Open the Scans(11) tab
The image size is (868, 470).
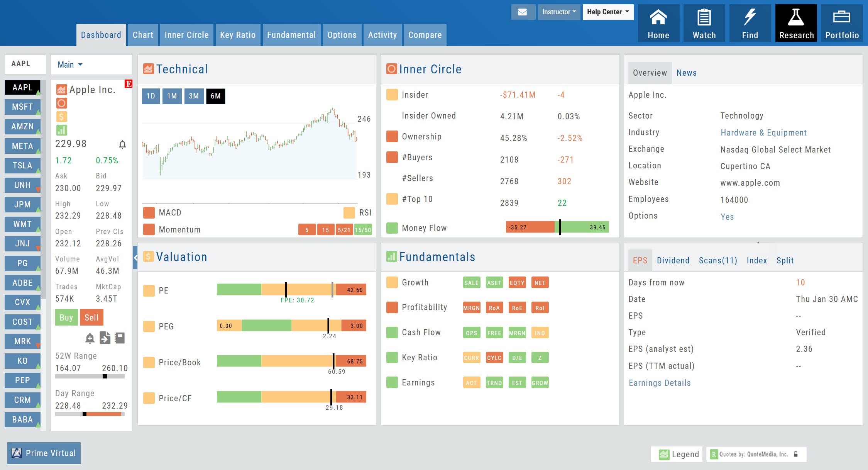click(x=718, y=261)
